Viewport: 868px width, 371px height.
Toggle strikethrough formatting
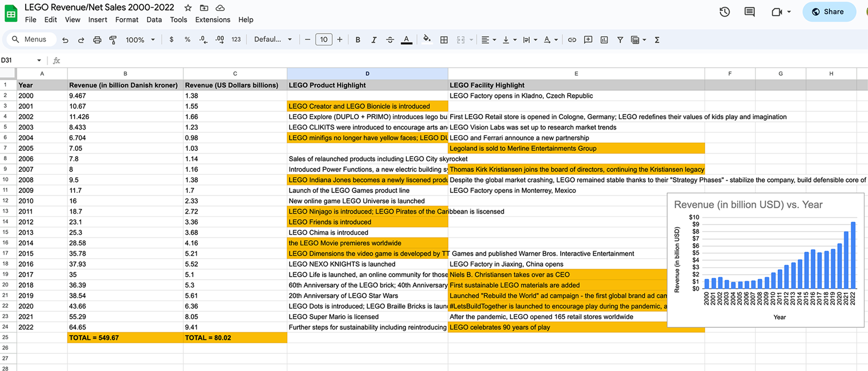(390, 40)
